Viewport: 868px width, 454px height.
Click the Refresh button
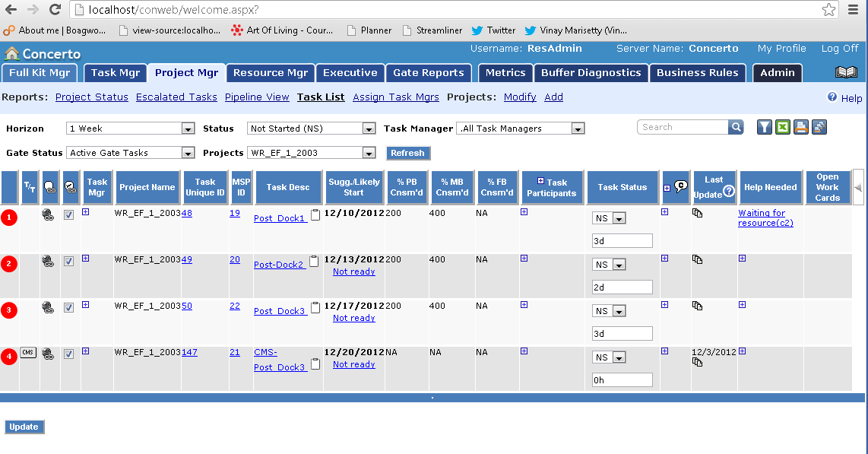(x=408, y=153)
